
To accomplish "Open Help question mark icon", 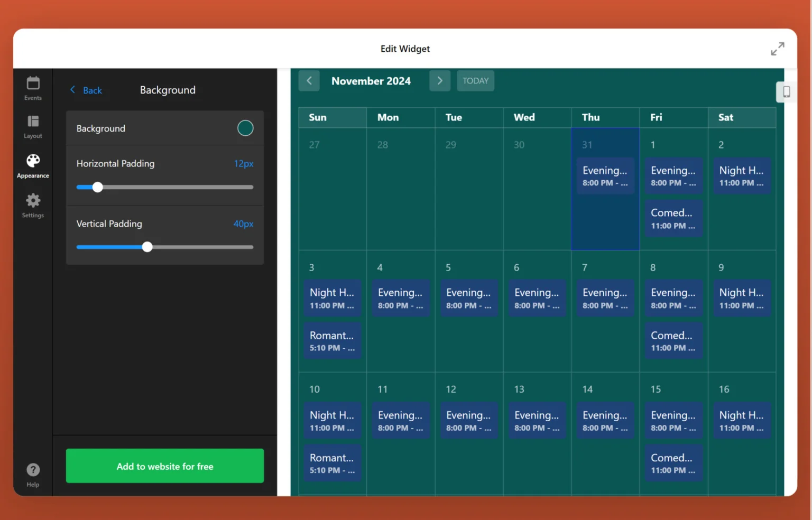I will [33, 475].
